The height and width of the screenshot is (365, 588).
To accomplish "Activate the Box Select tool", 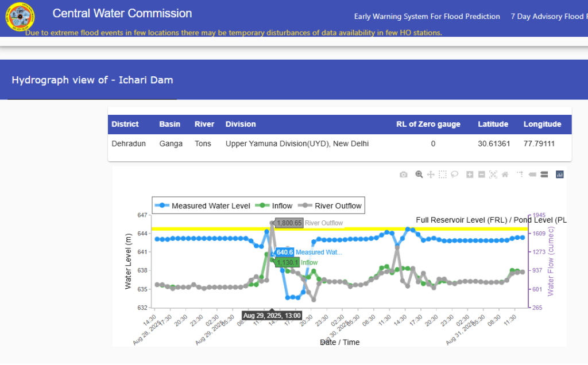I will [x=442, y=174].
